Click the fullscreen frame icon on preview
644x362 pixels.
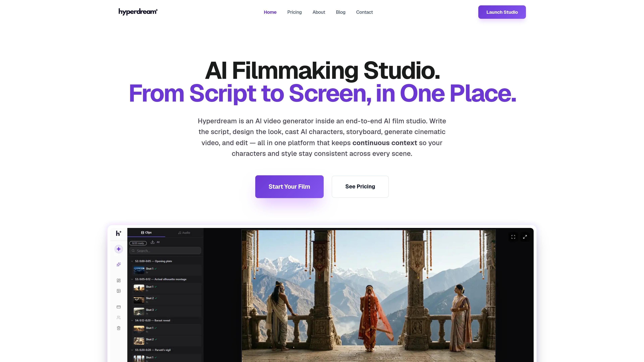(x=513, y=237)
